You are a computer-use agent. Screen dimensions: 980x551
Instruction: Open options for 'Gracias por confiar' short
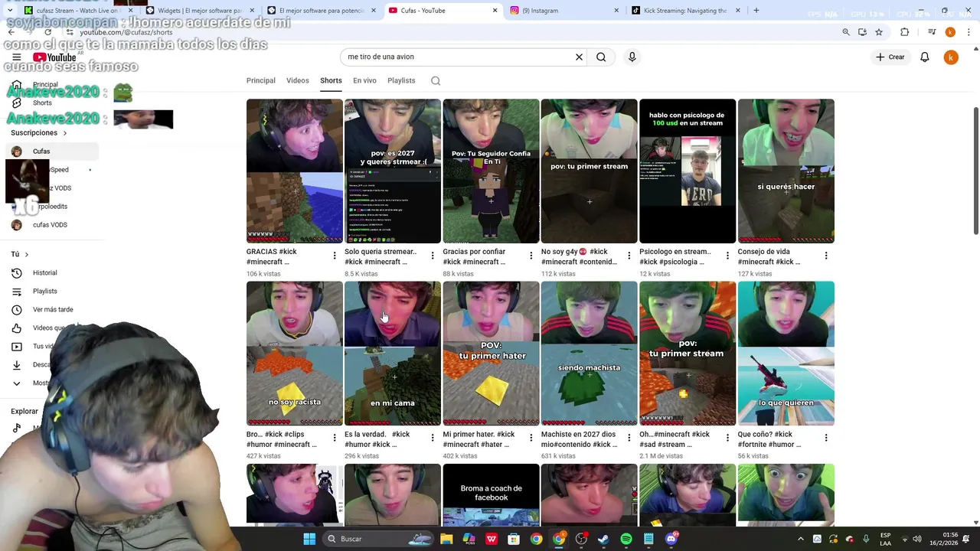[x=531, y=256]
